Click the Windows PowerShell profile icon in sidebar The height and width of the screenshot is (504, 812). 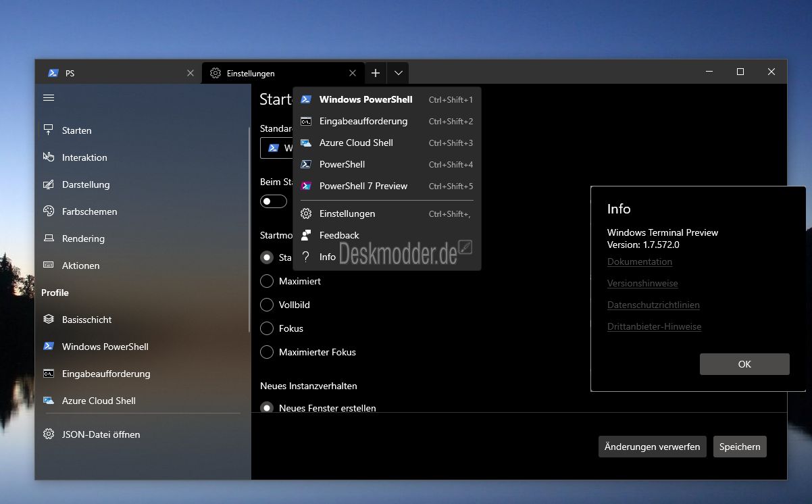(49, 346)
